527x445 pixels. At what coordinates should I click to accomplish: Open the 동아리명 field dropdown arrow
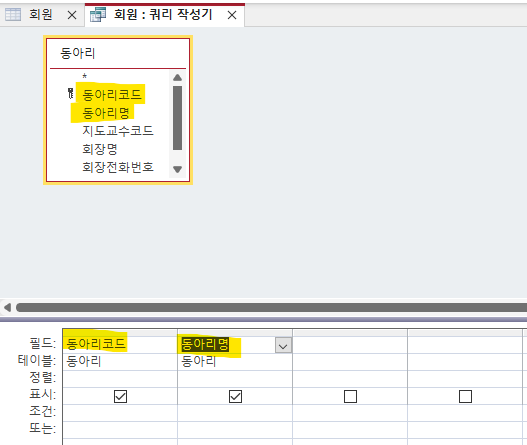point(283,346)
